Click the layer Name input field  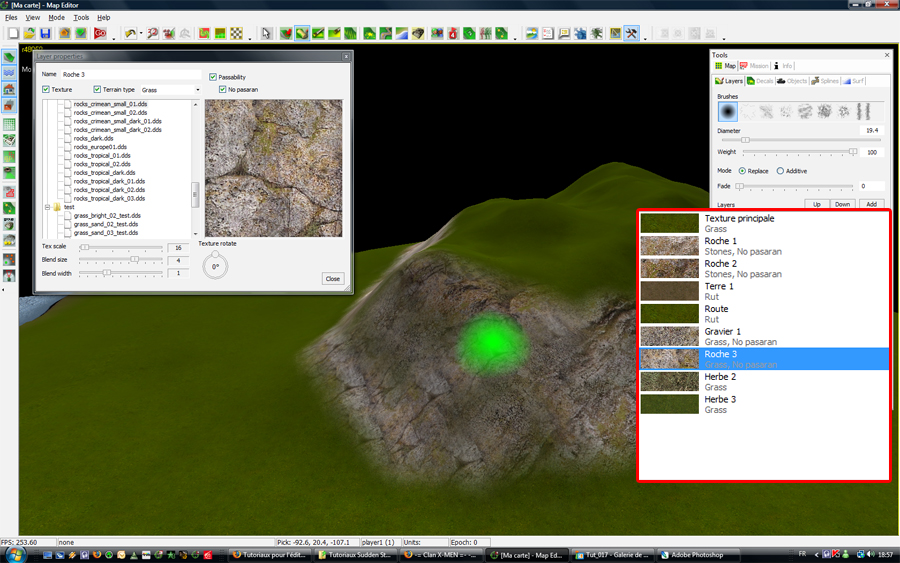pos(131,75)
